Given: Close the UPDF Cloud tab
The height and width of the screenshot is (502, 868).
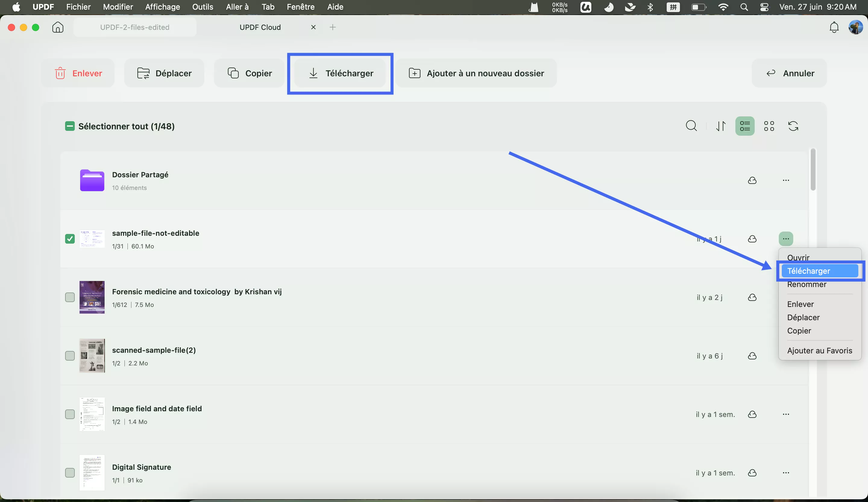Looking at the screenshot, I should pos(313,27).
